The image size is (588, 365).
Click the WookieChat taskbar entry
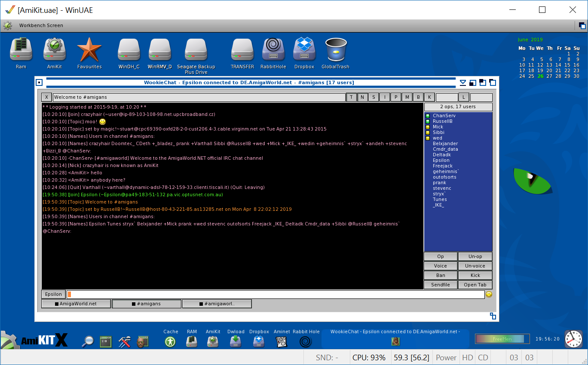[395, 338]
